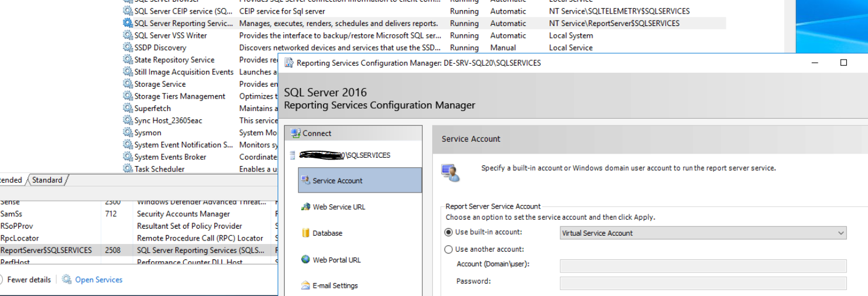The width and height of the screenshot is (868, 296).
Task: Select the SamSs row in Task Manager
Action: tap(139, 214)
